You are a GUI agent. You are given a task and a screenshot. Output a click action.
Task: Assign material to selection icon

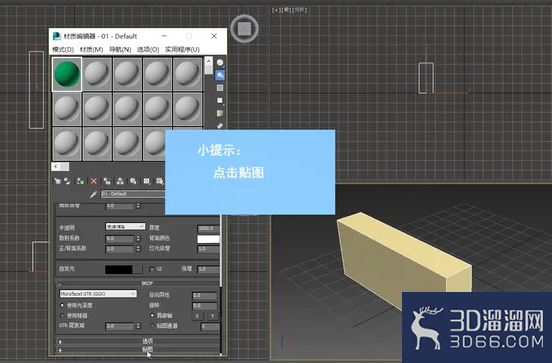[x=80, y=181]
